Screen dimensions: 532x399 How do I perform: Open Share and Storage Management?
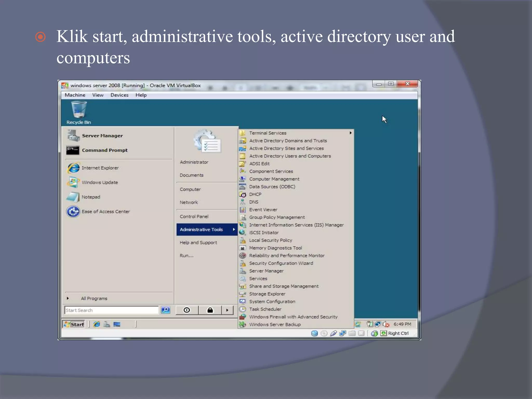click(296, 286)
